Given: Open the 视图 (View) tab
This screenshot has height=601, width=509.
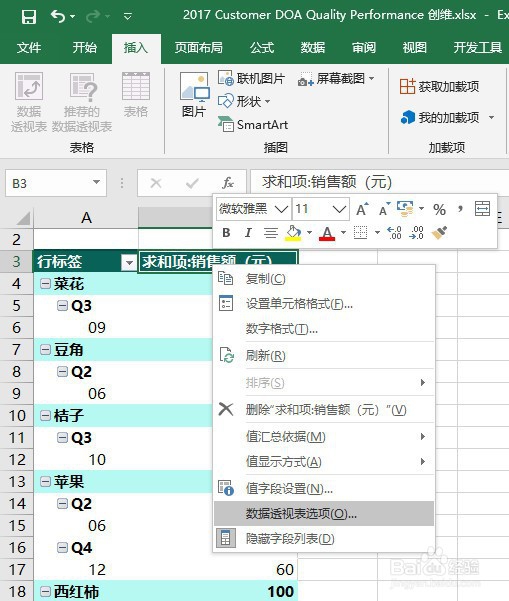Looking at the screenshot, I should pos(414,48).
